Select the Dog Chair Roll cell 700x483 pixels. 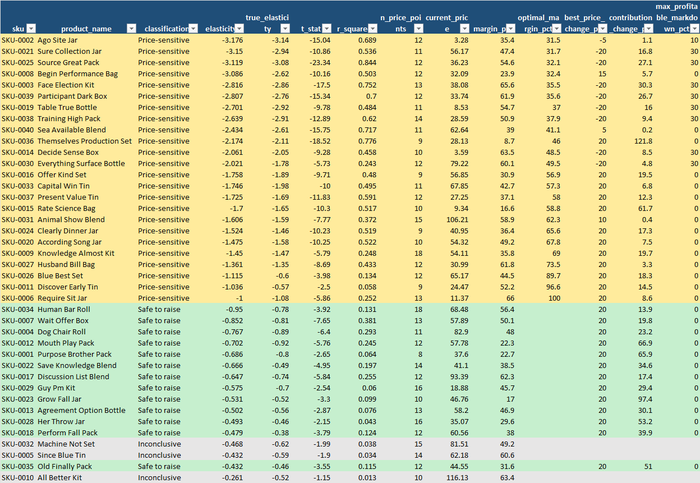86,332
